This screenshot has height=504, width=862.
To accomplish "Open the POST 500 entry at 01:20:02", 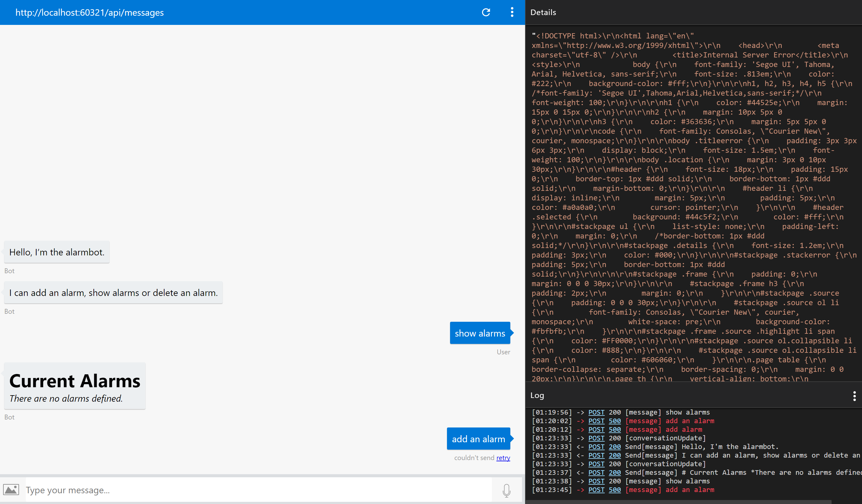I will click(615, 421).
